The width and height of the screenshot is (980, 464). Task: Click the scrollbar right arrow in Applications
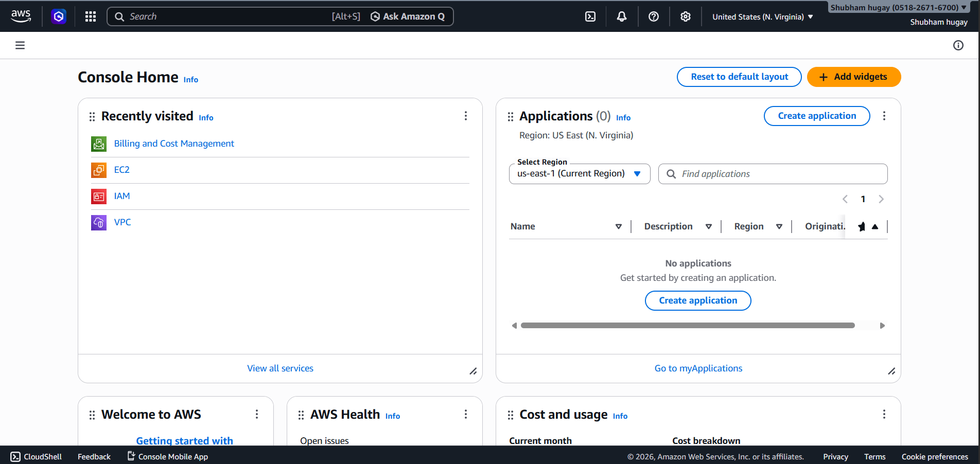(882, 326)
